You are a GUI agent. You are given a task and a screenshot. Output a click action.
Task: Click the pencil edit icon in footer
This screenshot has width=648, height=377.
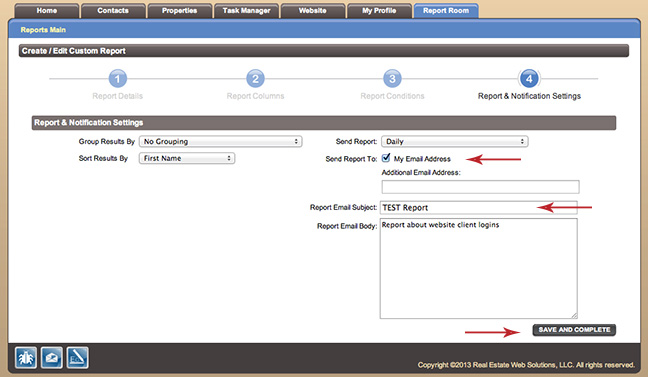(x=77, y=358)
